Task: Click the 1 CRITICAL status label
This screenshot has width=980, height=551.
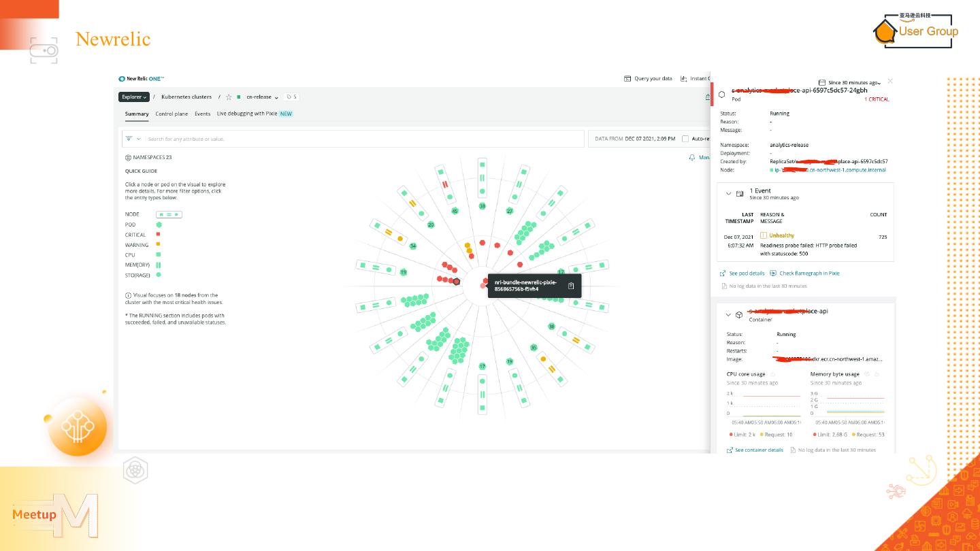Action: tap(877, 99)
